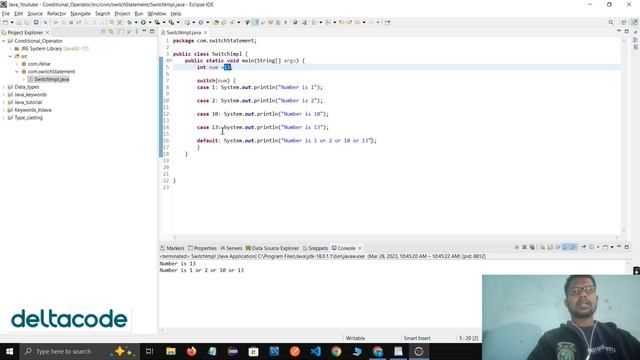Collapse main method fold marker at line 4

[x=170, y=60]
